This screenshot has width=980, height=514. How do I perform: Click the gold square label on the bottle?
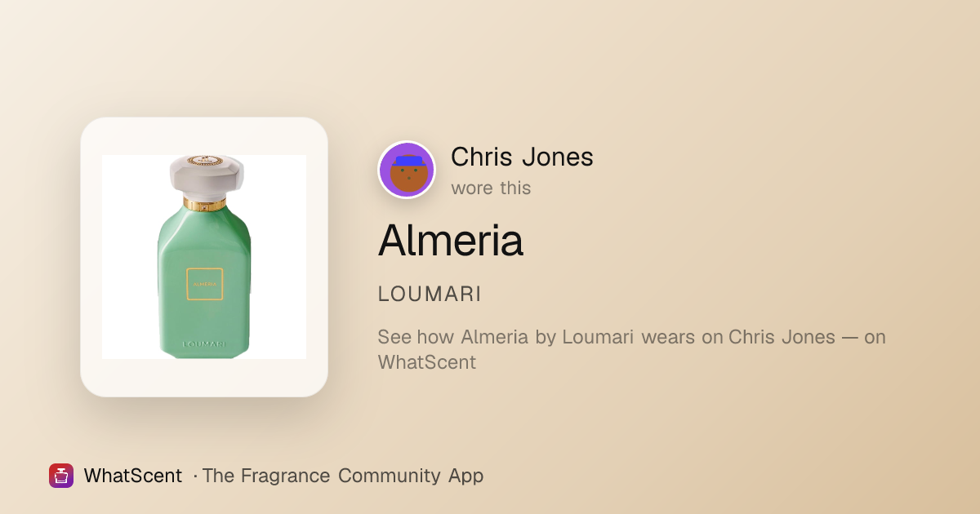[x=204, y=283]
